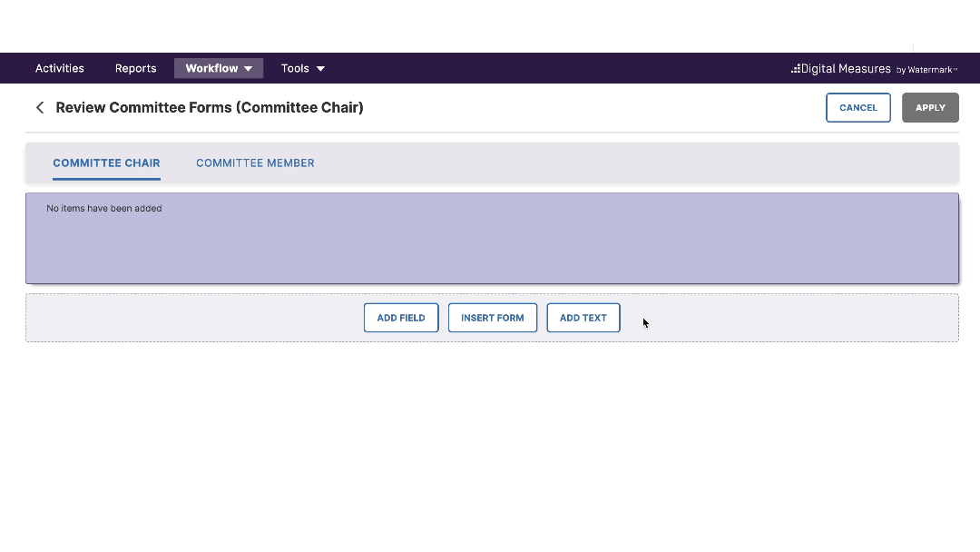The image size is (980, 552).
Task: Switch to the Committee Chair tab
Action: click(x=106, y=163)
